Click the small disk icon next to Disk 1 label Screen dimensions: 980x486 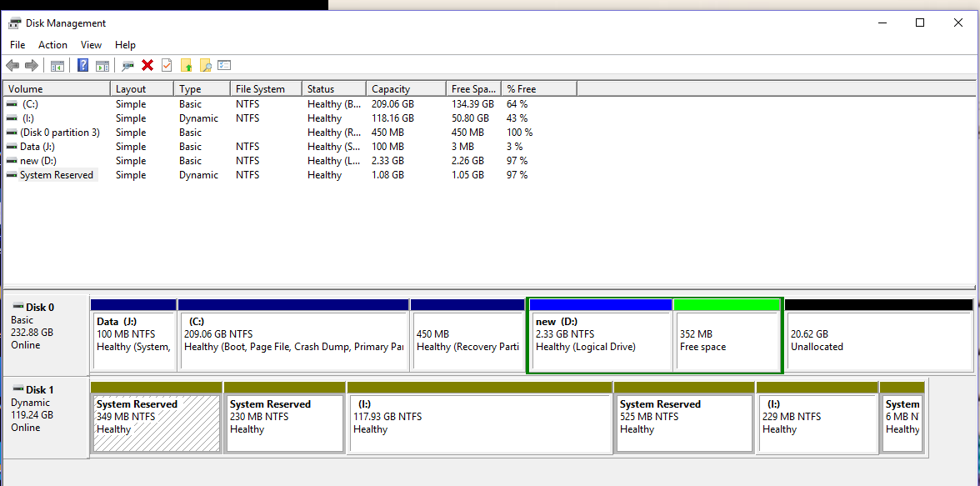pyautogui.click(x=17, y=389)
